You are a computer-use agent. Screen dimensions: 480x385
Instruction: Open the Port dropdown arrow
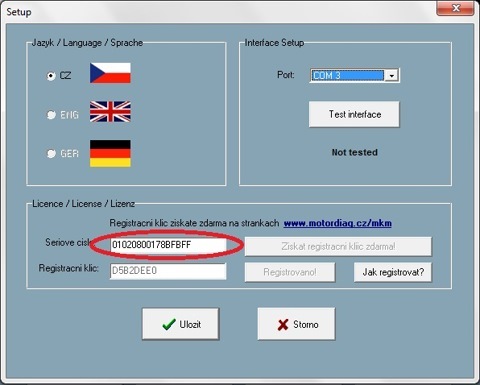coord(391,76)
